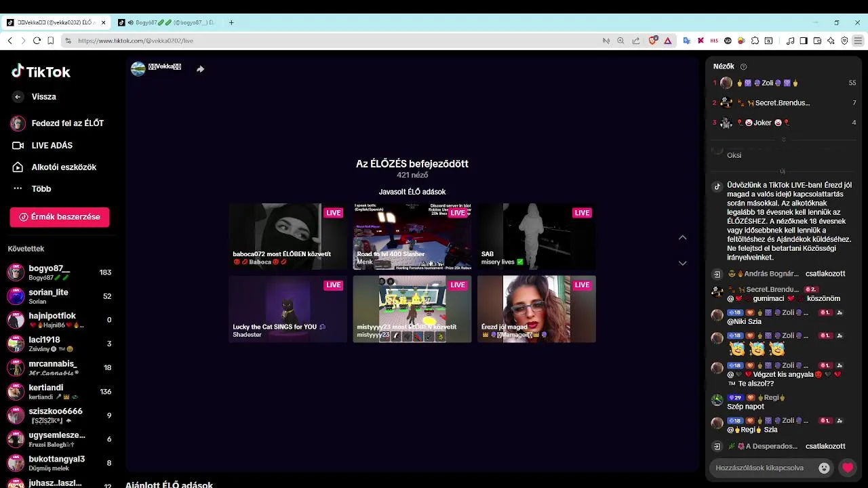The height and width of the screenshot is (488, 868).
Task: Expand the Több menu
Action: 32,189
